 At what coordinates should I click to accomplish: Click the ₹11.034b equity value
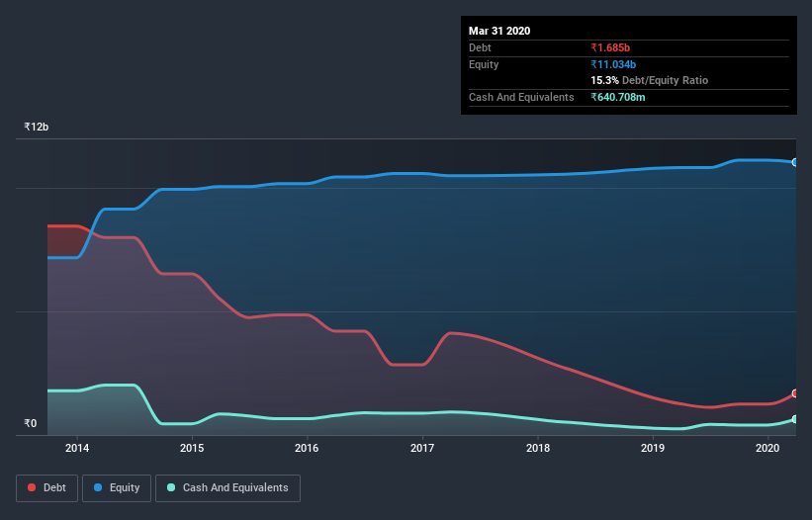coord(613,64)
